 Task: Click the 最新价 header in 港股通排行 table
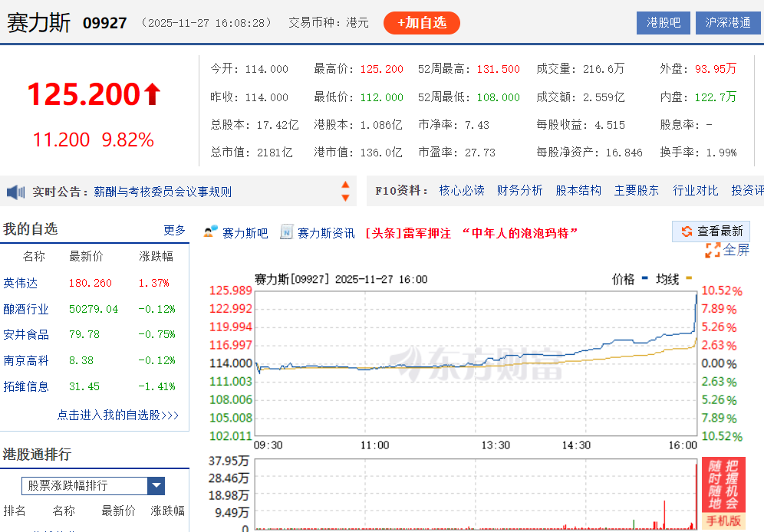(x=118, y=511)
